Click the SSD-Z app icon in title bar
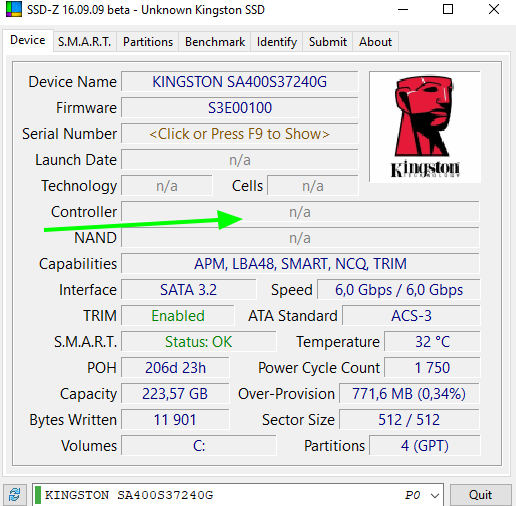The image size is (516, 506). pos(14,9)
